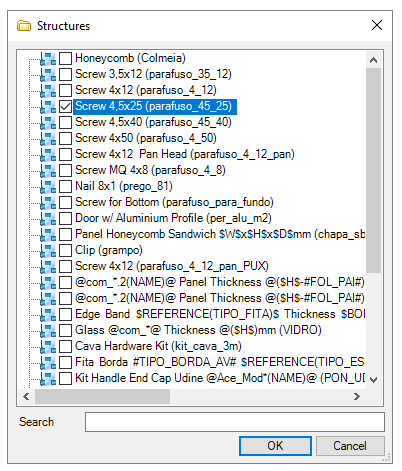The height and width of the screenshot is (471, 402).
Task: Confirm selection with the OK button
Action: point(275,446)
